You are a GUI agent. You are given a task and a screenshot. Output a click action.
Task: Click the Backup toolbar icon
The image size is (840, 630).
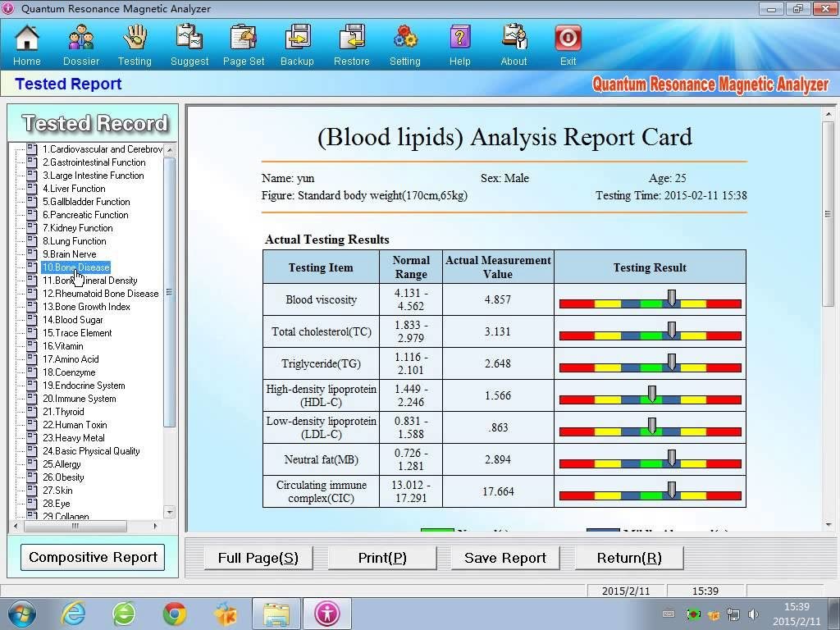click(x=297, y=38)
